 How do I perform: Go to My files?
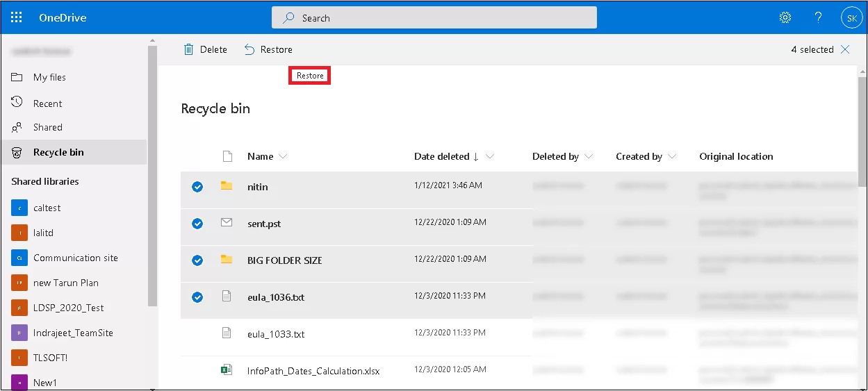[49, 77]
